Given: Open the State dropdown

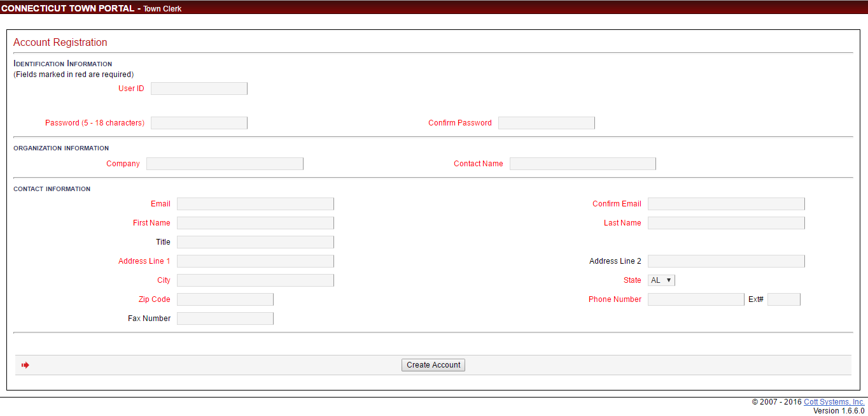Looking at the screenshot, I should tap(661, 280).
